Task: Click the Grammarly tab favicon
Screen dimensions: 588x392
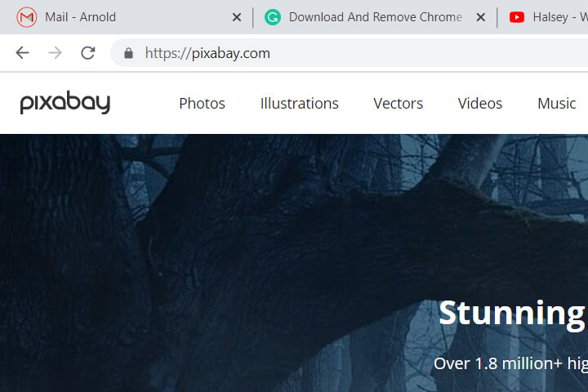Action: coord(273,17)
